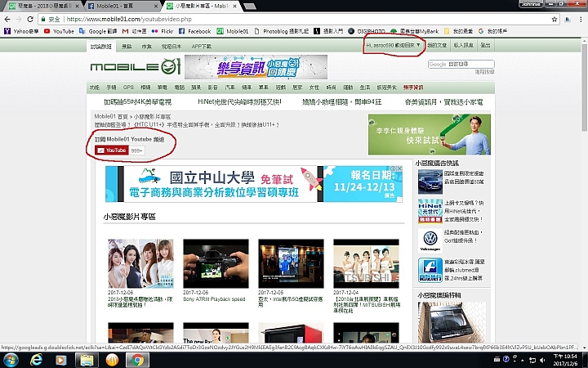Click the '加碼抽55吋4K美學電視' promo link

coord(137,101)
